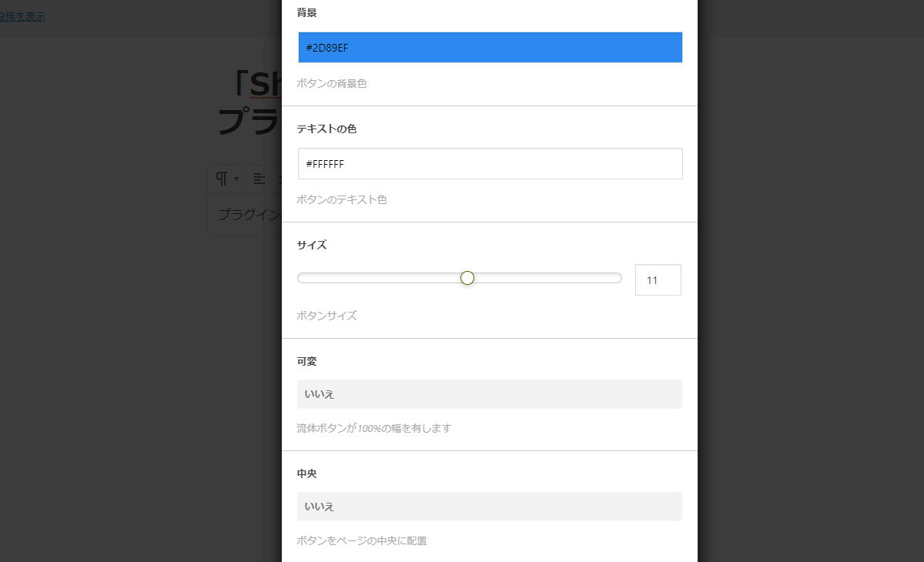
Task: Expand the 中央 dropdown set to いいえ
Action: point(490,507)
